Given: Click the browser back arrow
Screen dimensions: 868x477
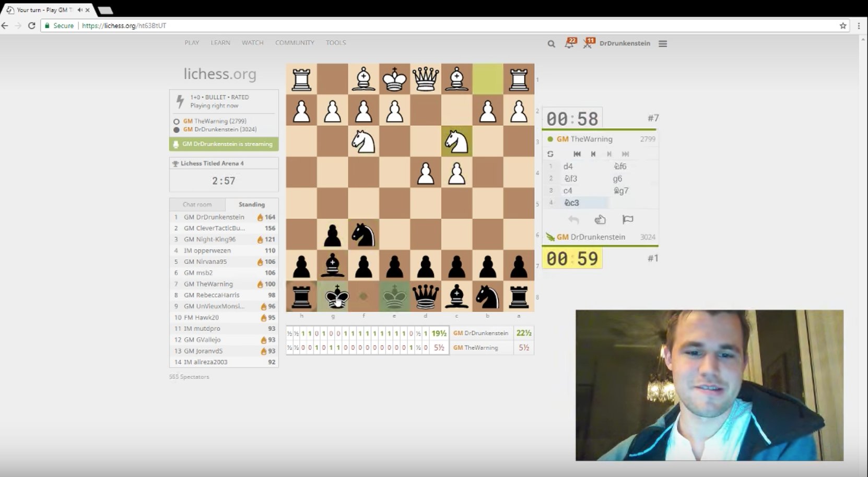Looking at the screenshot, I should pos(5,26).
